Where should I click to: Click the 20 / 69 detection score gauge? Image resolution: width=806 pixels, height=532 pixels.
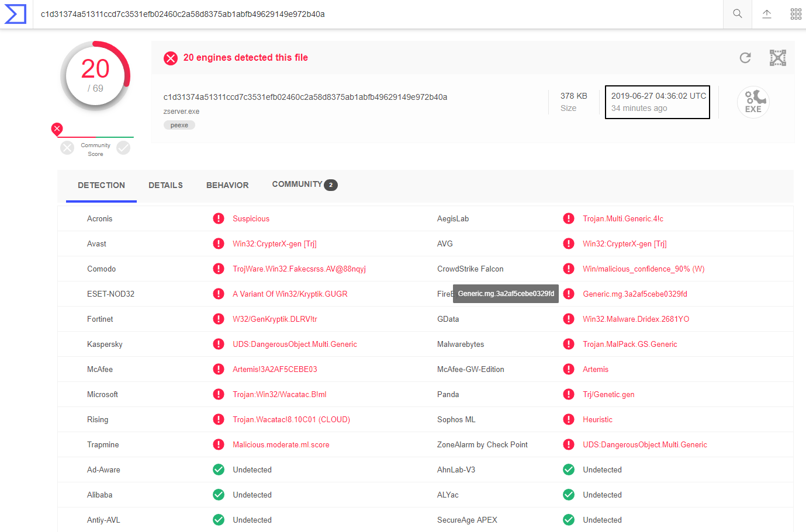pos(95,76)
